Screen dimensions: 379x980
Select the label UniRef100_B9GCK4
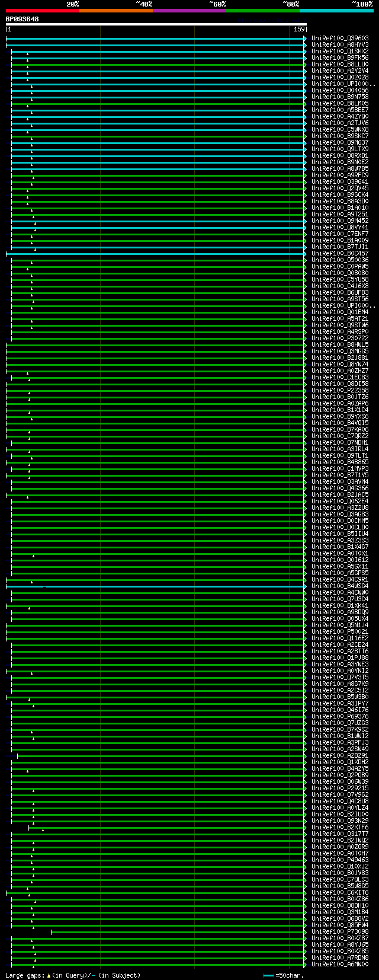pos(340,194)
